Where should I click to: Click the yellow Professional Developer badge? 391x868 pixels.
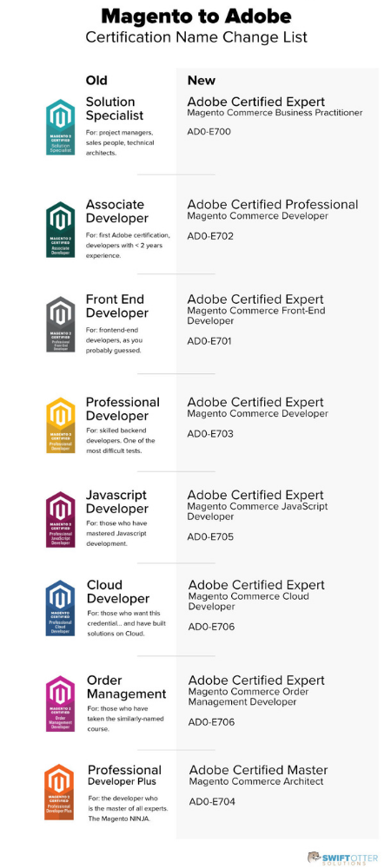pyautogui.click(x=60, y=425)
